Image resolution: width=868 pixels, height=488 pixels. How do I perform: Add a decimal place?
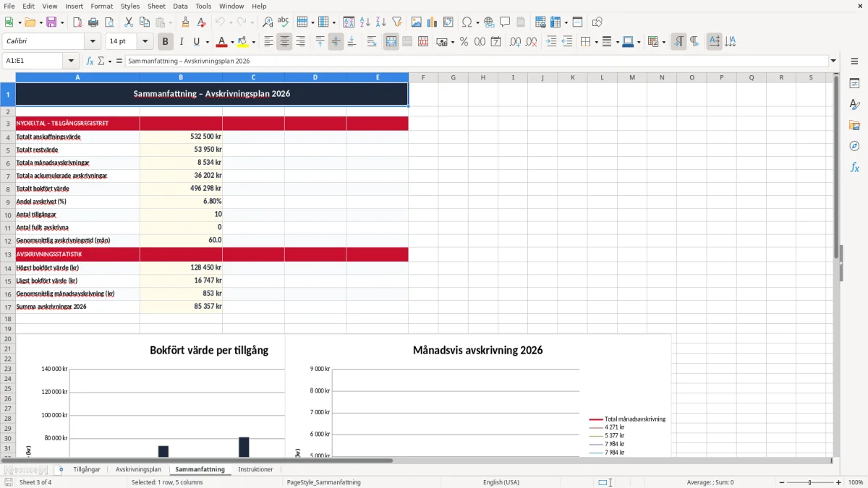pyautogui.click(x=516, y=42)
